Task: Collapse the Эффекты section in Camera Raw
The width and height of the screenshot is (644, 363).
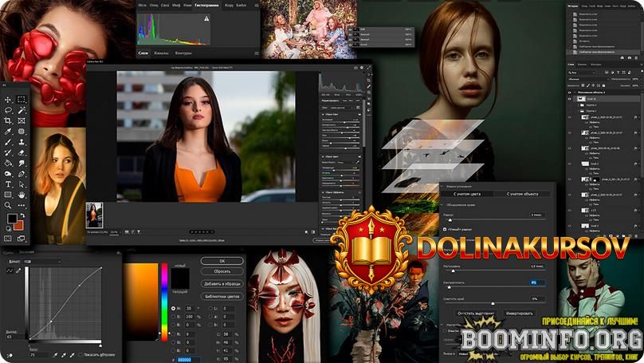Action: click(324, 192)
